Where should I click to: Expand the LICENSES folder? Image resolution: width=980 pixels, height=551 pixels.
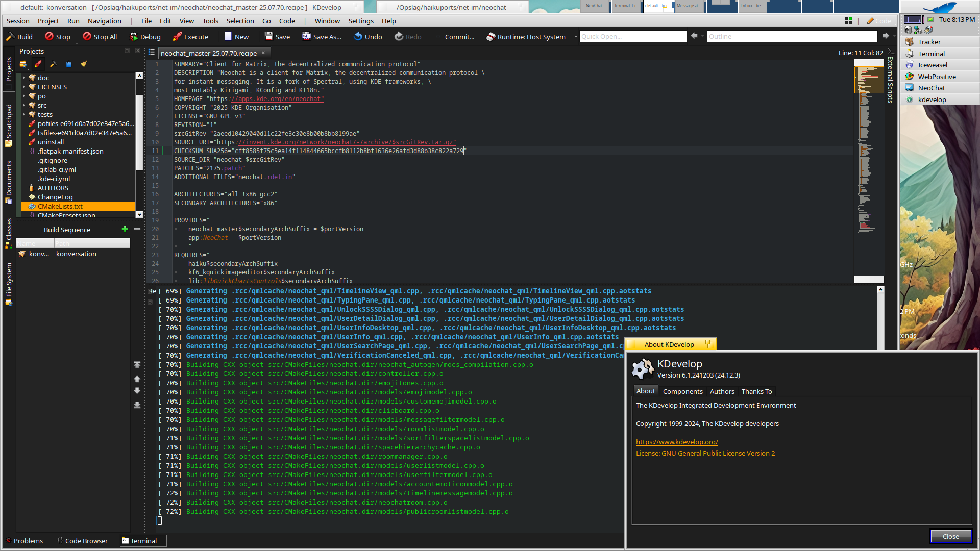tap(24, 87)
